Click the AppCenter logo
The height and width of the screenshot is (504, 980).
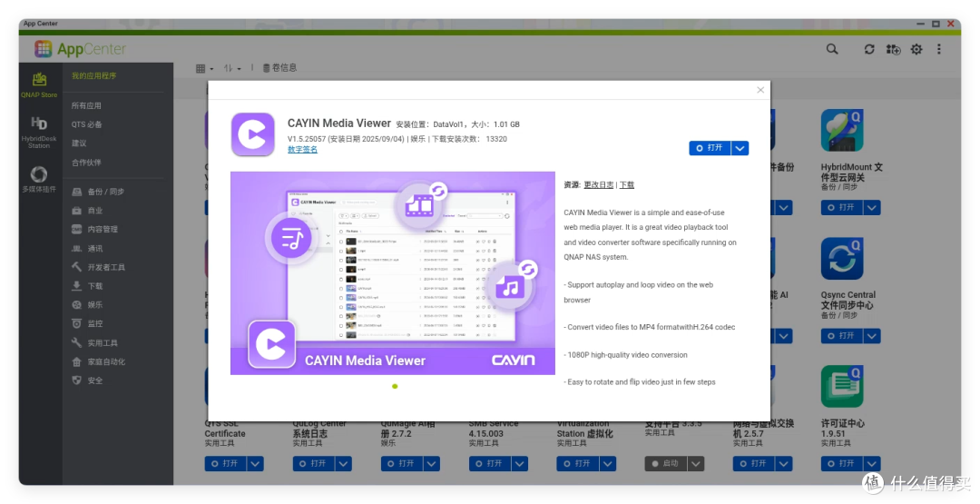[80, 49]
